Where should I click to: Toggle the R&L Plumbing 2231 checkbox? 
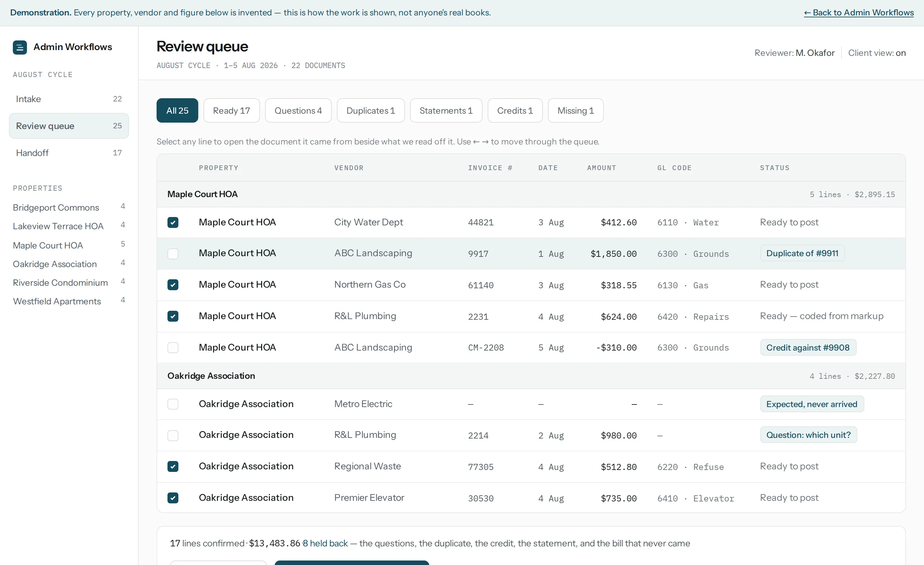[173, 316]
